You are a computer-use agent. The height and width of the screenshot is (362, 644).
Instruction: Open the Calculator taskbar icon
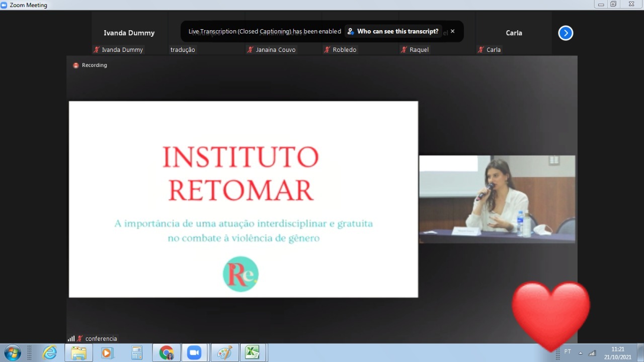136,353
